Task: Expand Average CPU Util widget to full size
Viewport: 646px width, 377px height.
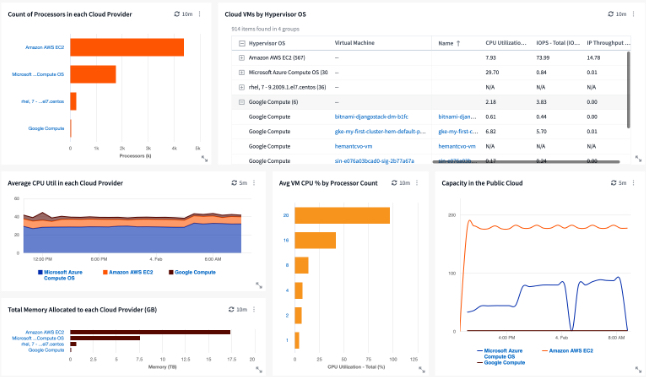Action: (259, 285)
